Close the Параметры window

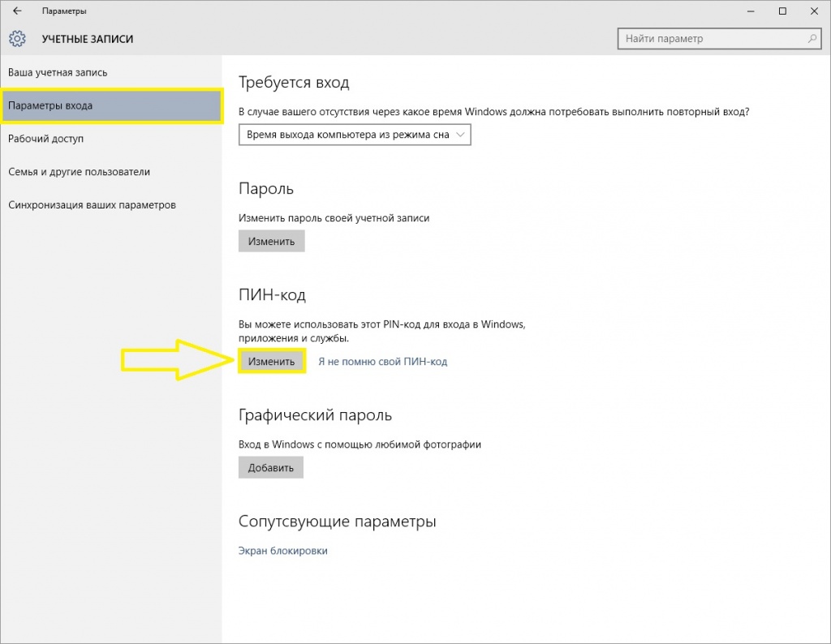pyautogui.click(x=814, y=11)
